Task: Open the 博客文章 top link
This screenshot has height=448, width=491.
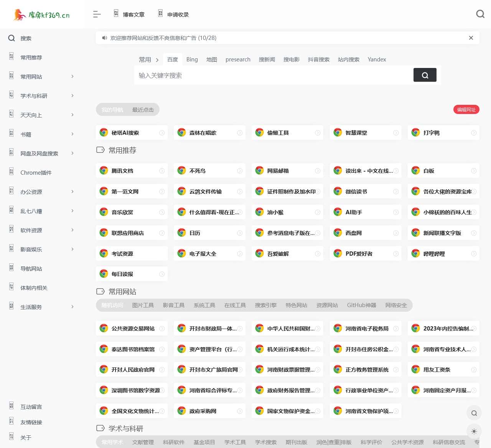Action: 133,15
